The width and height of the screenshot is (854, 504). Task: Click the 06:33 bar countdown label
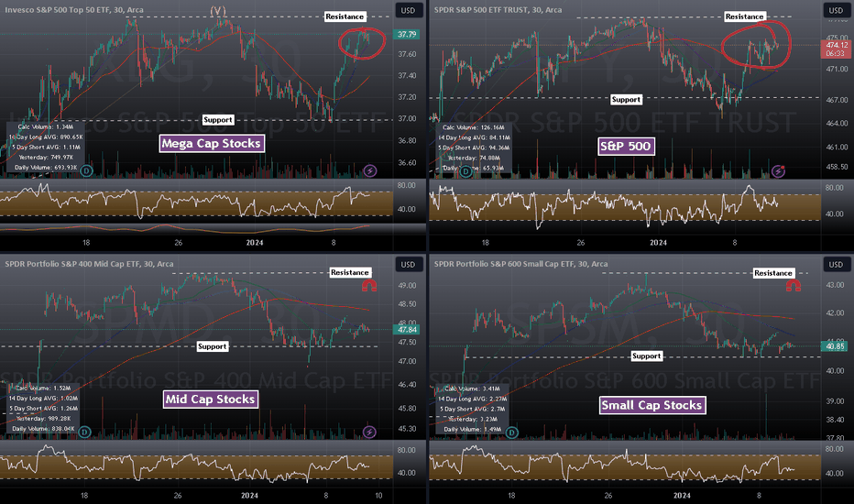(836, 54)
